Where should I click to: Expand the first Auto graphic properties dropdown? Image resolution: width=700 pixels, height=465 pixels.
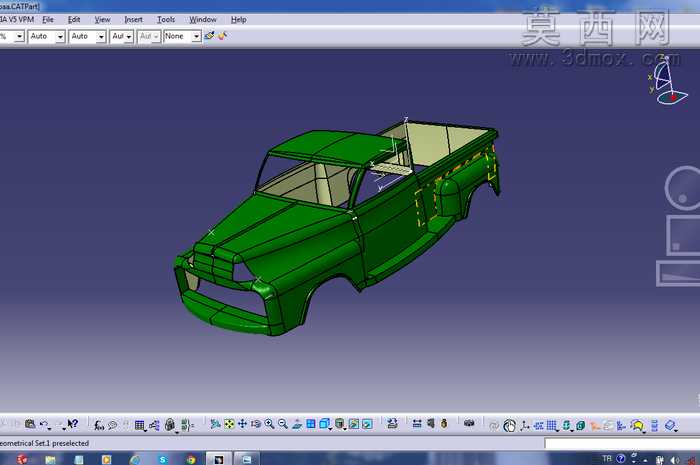(60, 37)
